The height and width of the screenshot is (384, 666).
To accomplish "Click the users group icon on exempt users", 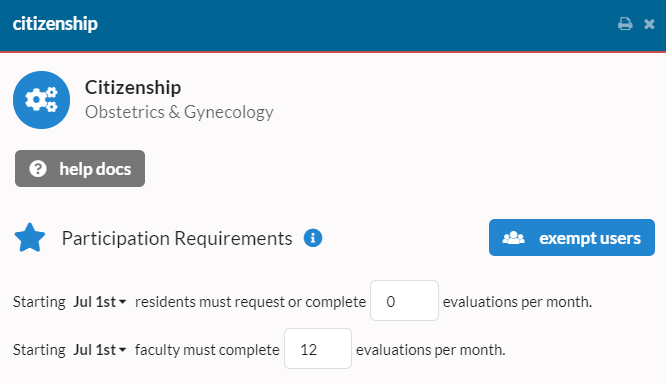I will [514, 238].
